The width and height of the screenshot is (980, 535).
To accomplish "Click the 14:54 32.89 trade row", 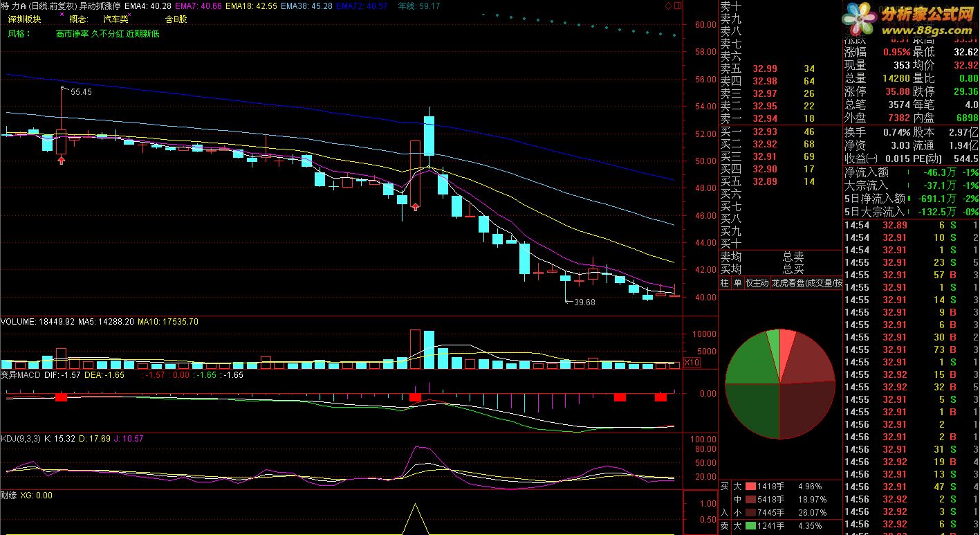I will click(x=912, y=225).
